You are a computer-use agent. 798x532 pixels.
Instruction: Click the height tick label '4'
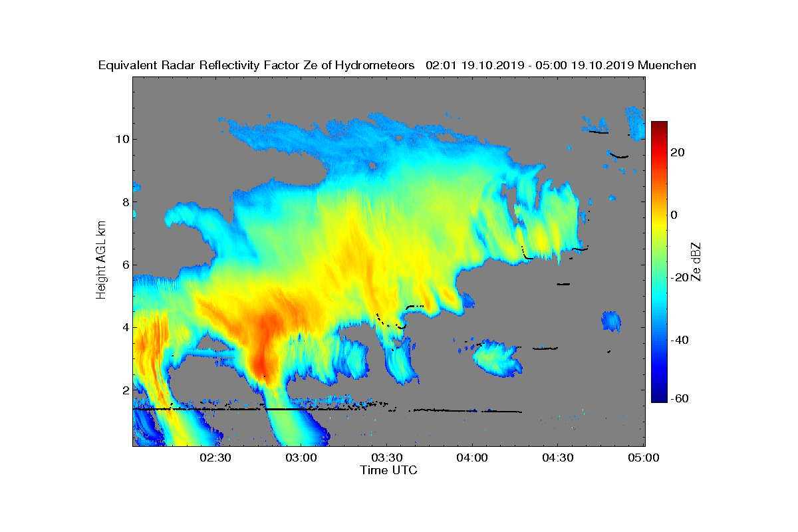[x=124, y=327]
